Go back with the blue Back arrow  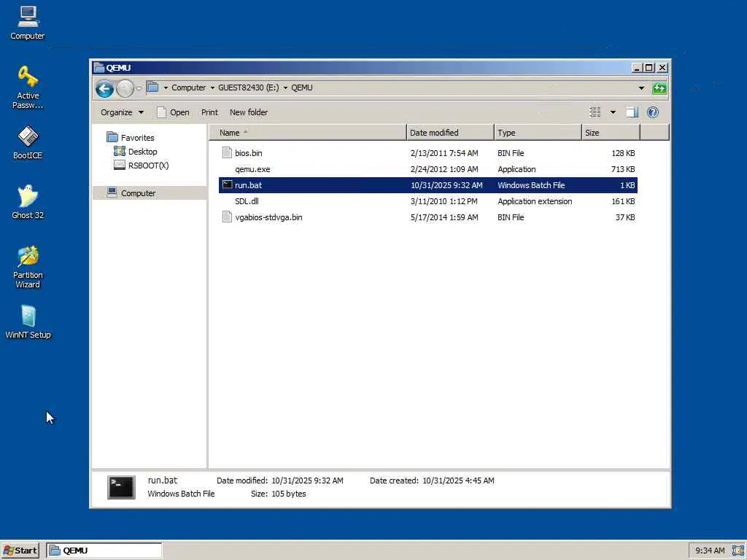coord(104,88)
